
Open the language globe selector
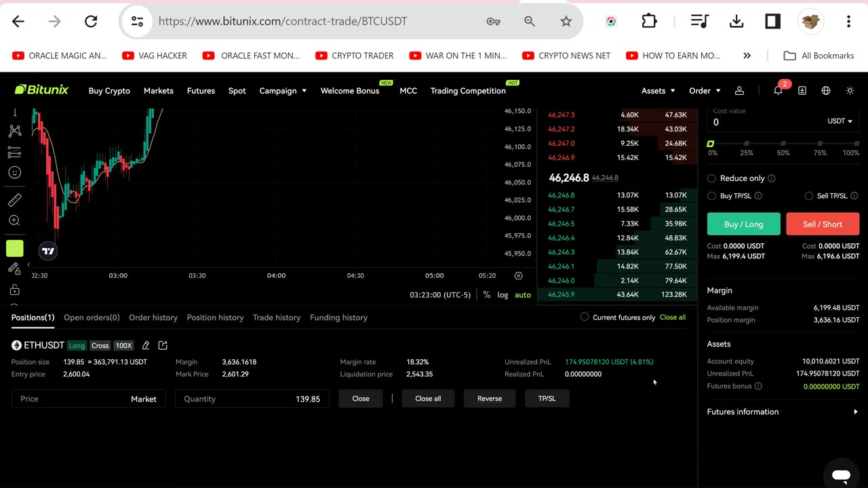coord(826,90)
